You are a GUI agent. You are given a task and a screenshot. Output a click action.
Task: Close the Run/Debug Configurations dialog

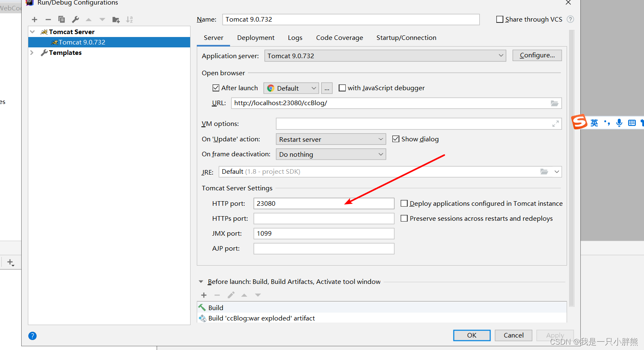[568, 2]
